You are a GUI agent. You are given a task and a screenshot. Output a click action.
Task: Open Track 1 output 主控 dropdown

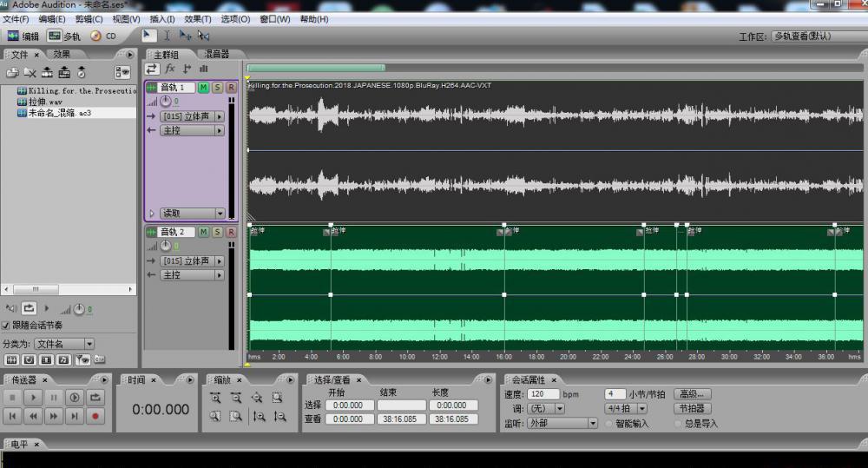point(192,131)
